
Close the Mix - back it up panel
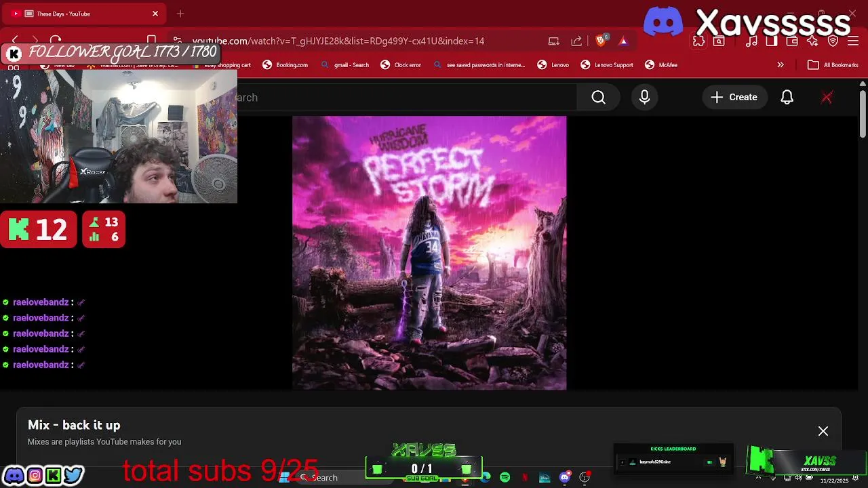[x=823, y=431]
